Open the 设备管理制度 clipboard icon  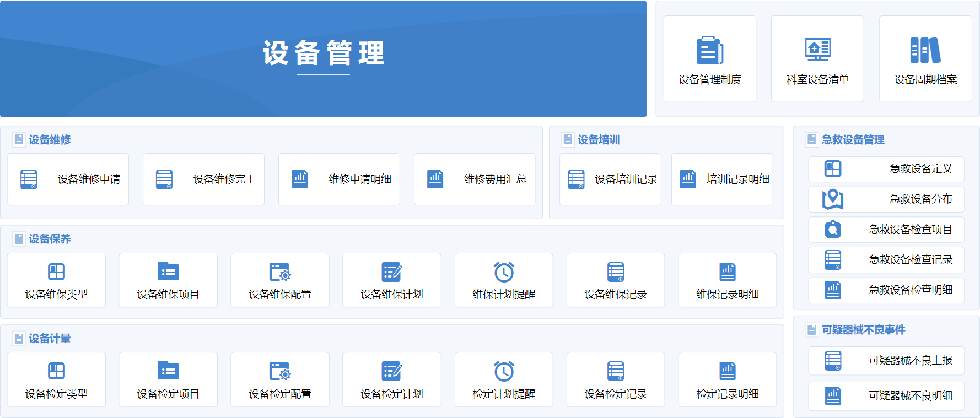[710, 50]
